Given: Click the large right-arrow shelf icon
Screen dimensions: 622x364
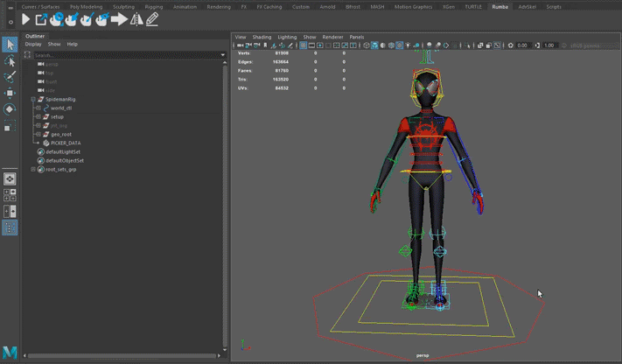Looking at the screenshot, I should pos(119,19).
